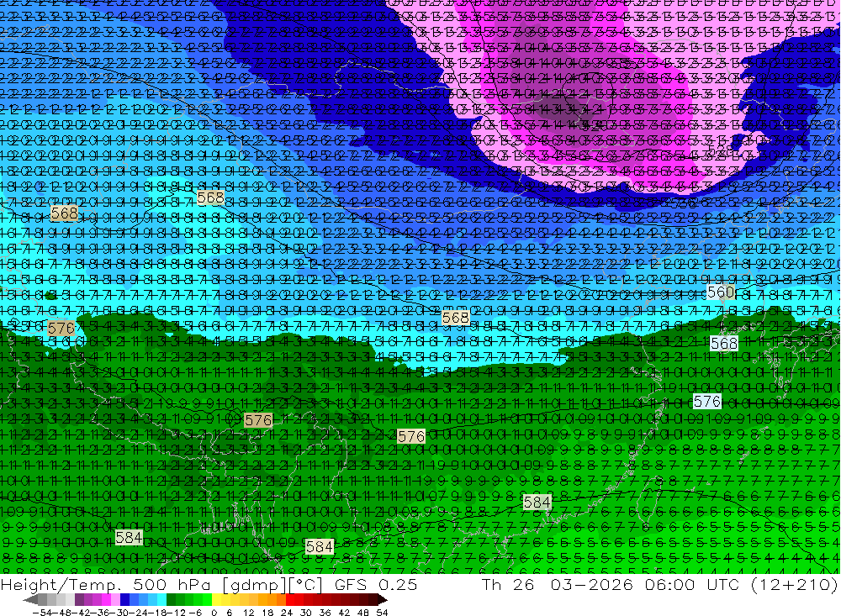Click the '06:00' time text
841x616 pixels.
[x=671, y=585]
